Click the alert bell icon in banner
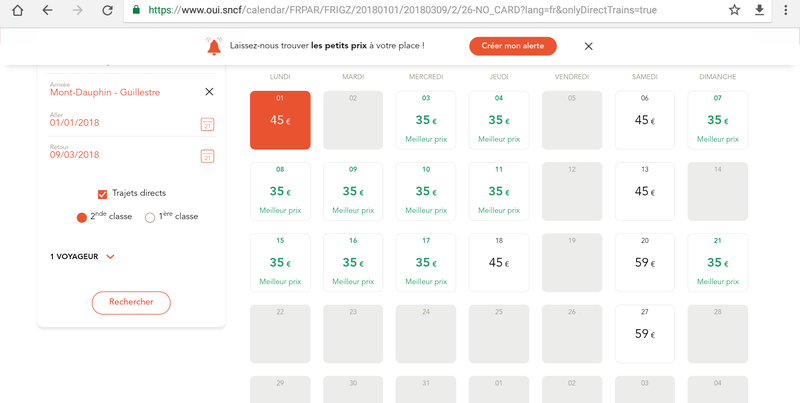Image resolution: width=800 pixels, height=403 pixels. [x=213, y=46]
